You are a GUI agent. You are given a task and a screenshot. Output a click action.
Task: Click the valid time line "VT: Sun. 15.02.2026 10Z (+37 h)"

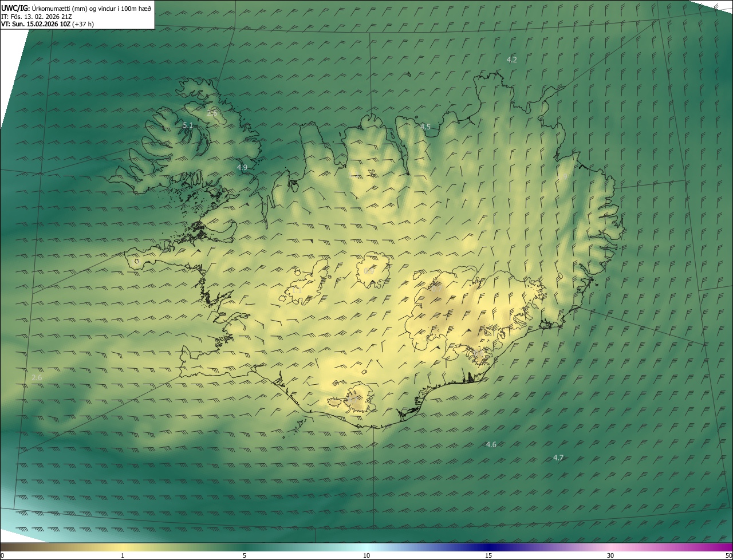48,24
